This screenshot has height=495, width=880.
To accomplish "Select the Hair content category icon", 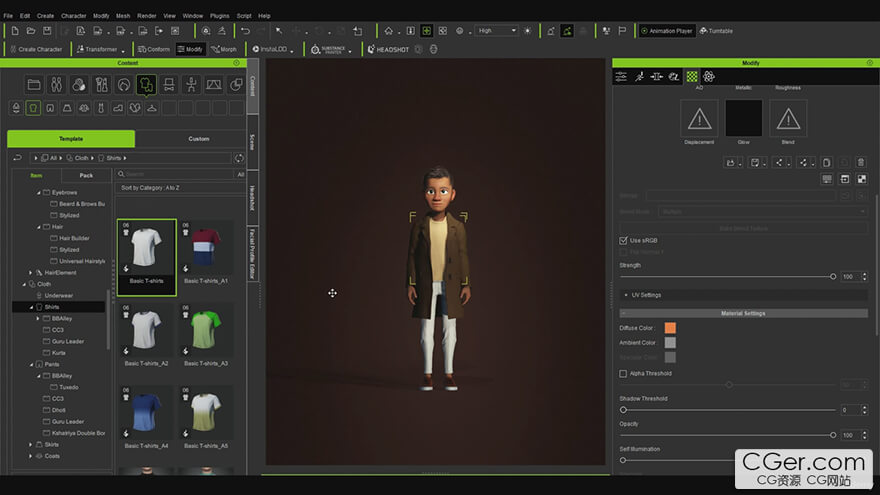I will pyautogui.click(x=123, y=85).
